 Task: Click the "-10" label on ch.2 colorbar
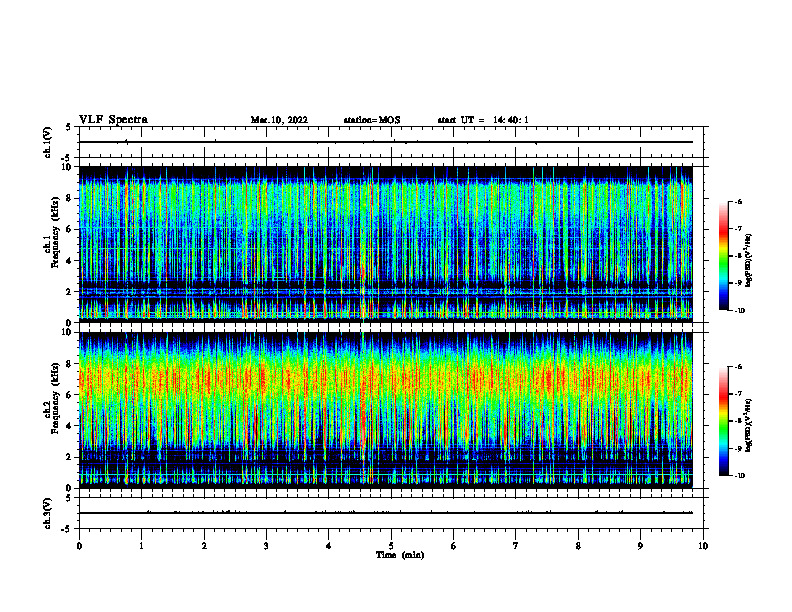[x=739, y=476]
